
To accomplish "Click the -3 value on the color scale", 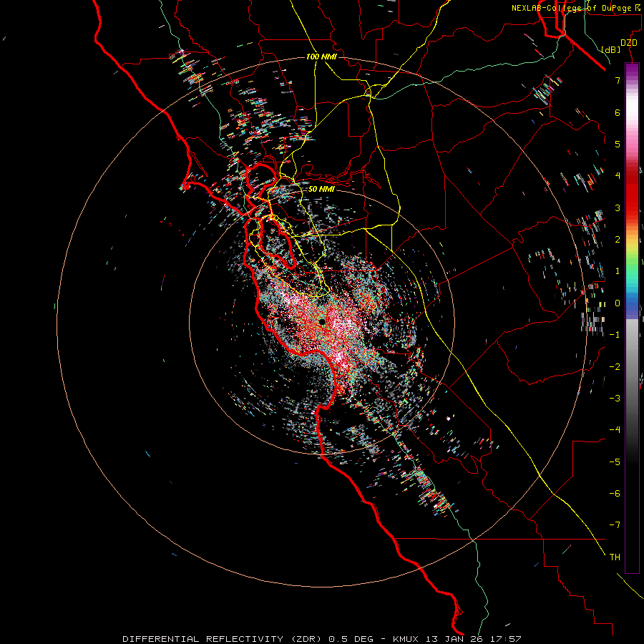I will coord(615,399).
